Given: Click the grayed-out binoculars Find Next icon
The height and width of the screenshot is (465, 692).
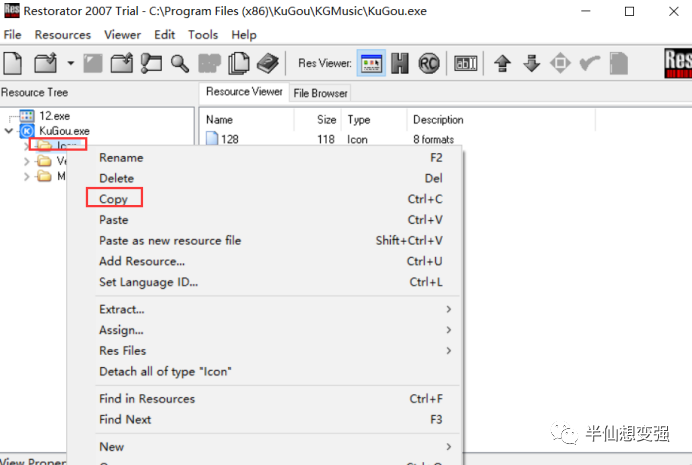Looking at the screenshot, I should click(209, 64).
